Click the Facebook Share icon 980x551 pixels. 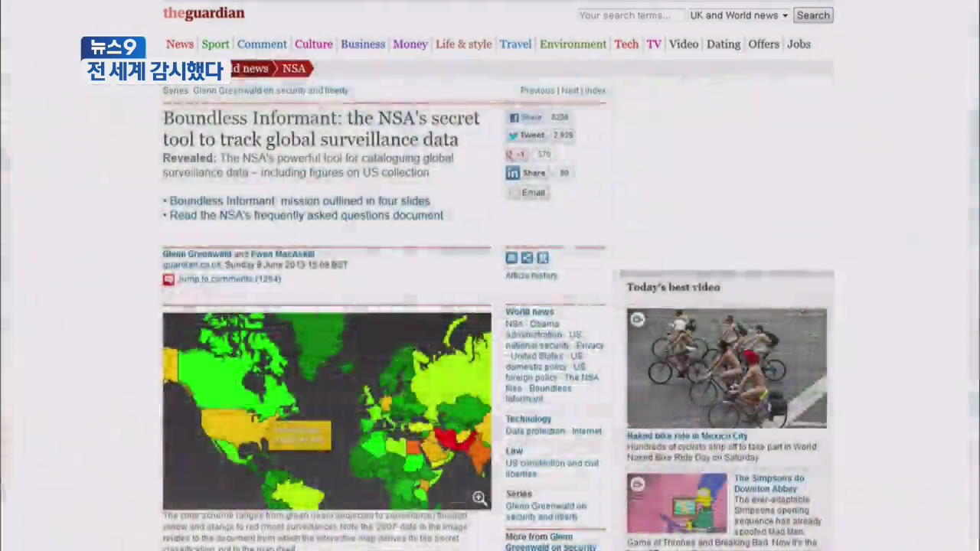514,118
